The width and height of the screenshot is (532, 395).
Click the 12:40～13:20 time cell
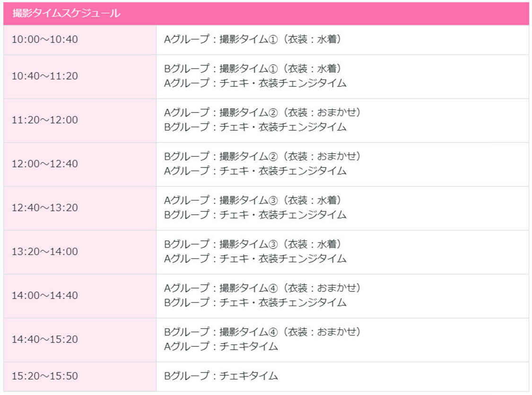point(45,208)
